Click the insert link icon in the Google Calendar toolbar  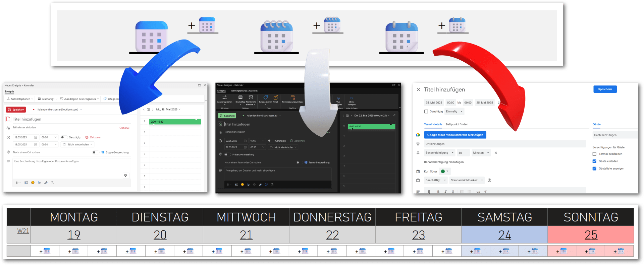478,192
